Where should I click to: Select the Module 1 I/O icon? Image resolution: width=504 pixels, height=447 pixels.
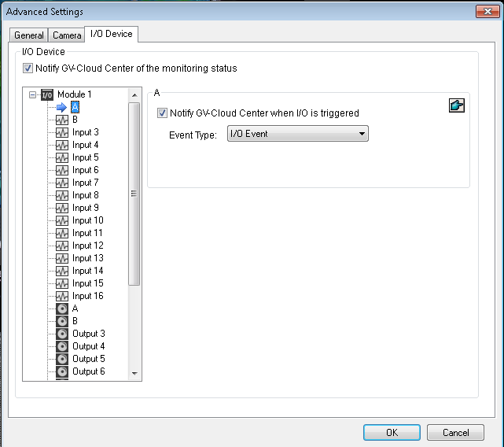pyautogui.click(x=46, y=95)
